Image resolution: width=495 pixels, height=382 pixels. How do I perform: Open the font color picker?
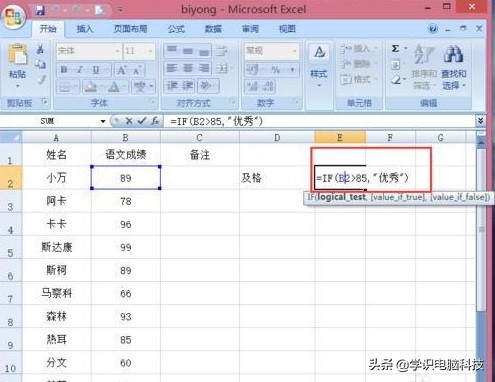pyautogui.click(x=114, y=87)
